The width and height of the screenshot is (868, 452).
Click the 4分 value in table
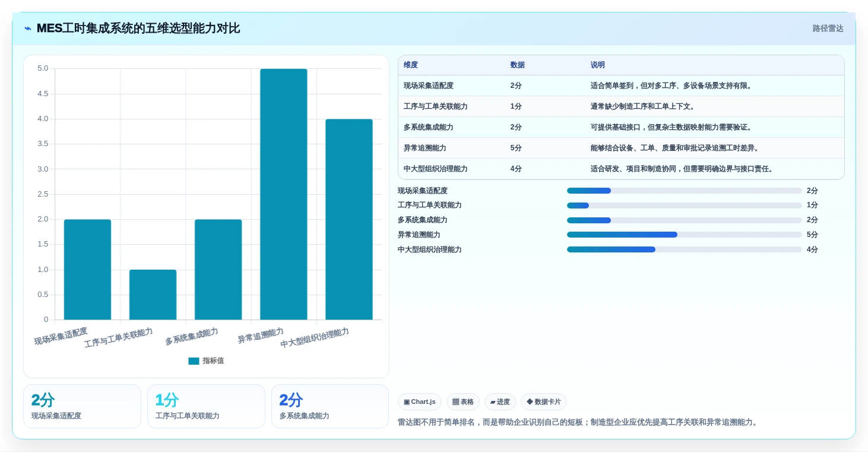[516, 169]
